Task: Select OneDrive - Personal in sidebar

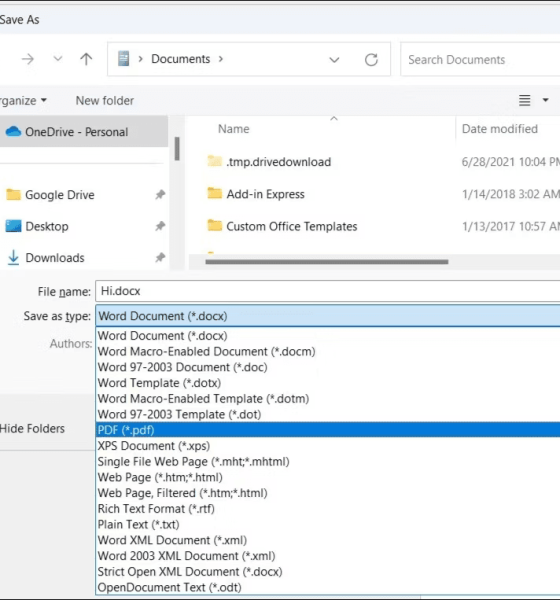Action: click(x=83, y=132)
